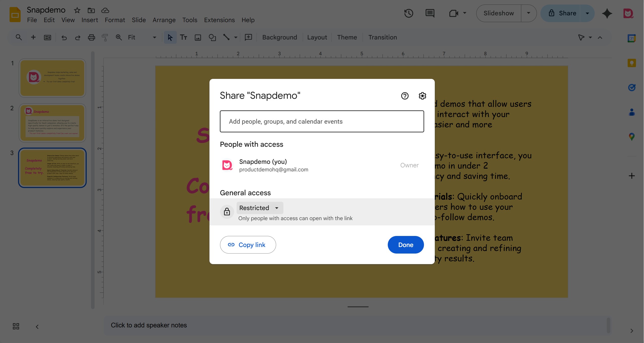
Task: Click the Google Slides home logo
Action: 15,15
